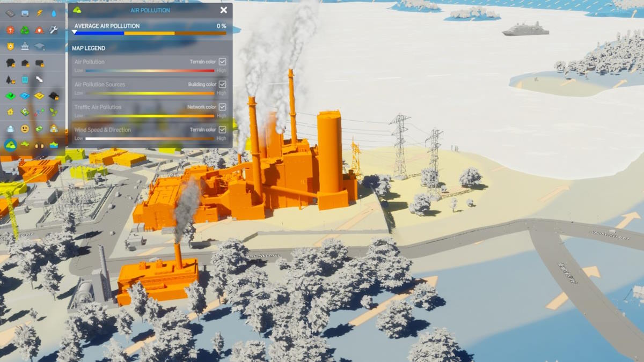644x362 pixels.
Task: Toggle the Air Pollution Sources Building color checkbox
Action: pos(221,84)
